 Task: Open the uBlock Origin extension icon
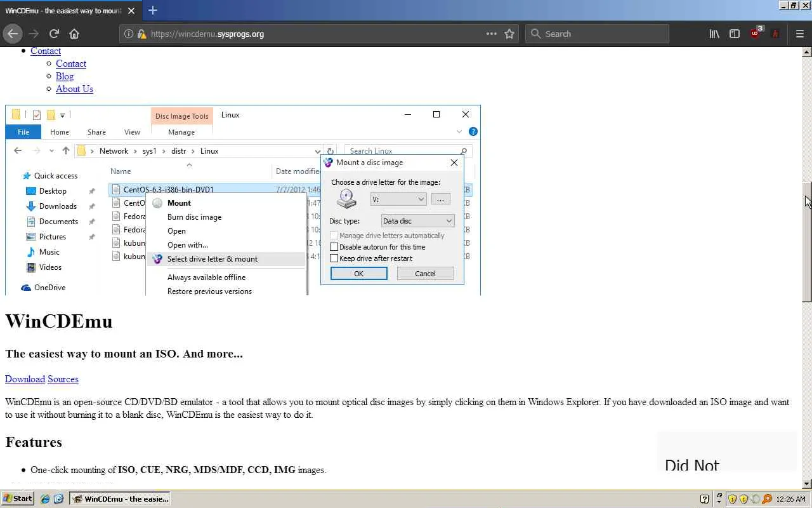tap(756, 34)
